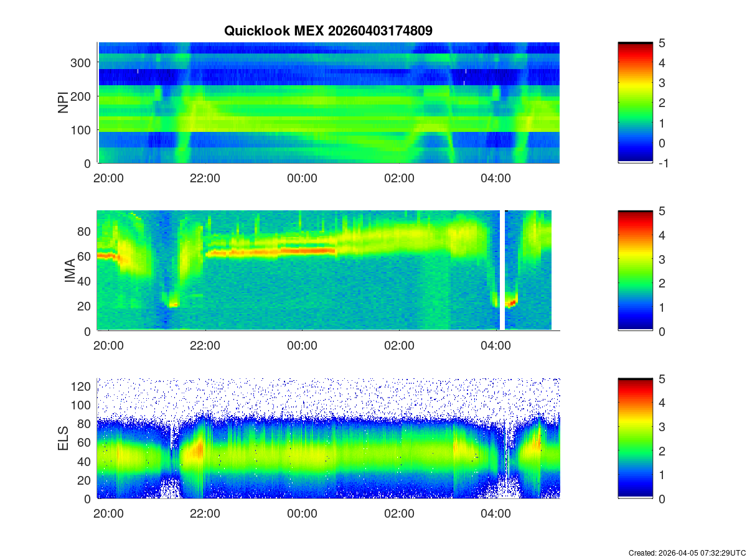
Task: Click the IMA panel's color scale bar
Action: coord(635,271)
